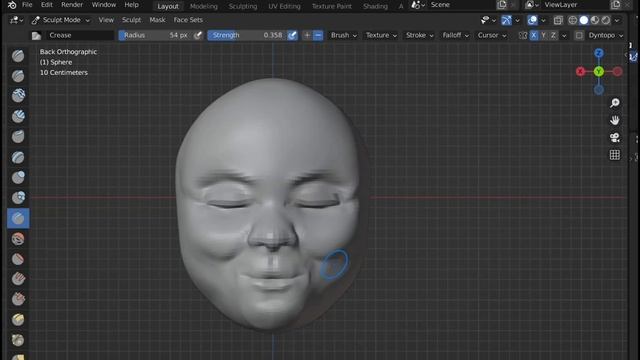640x360 pixels.
Task: Click new scene icon beside Scene field
Action: (x=502, y=5)
